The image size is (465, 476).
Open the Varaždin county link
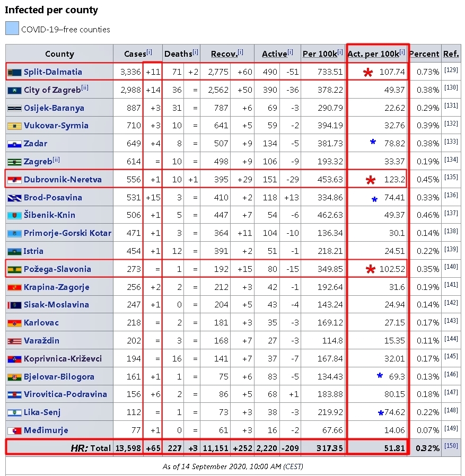pos(41,341)
